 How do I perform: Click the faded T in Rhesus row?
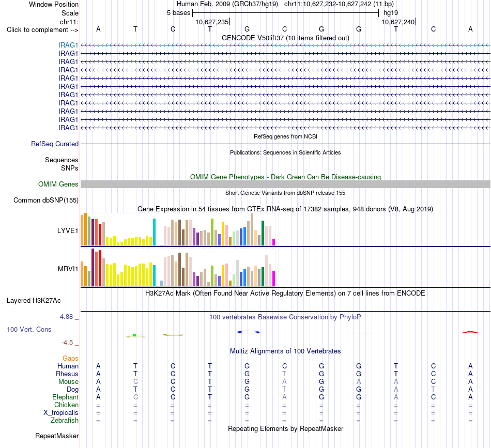284,374
